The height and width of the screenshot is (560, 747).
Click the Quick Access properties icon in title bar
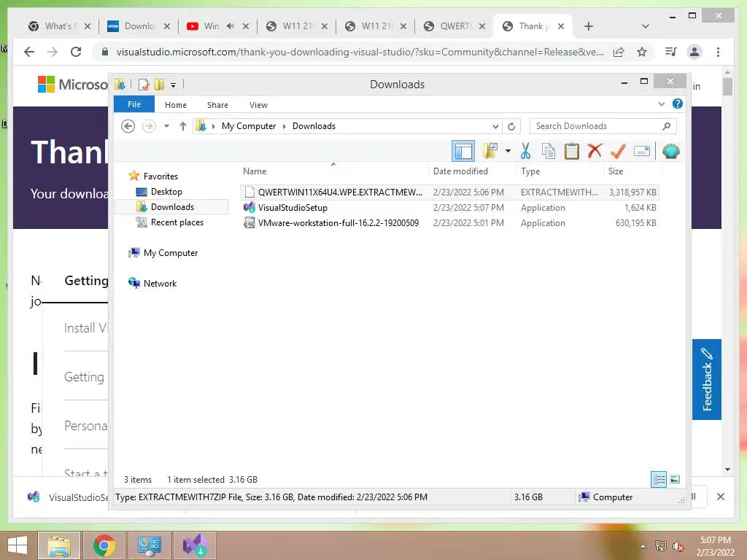click(143, 85)
